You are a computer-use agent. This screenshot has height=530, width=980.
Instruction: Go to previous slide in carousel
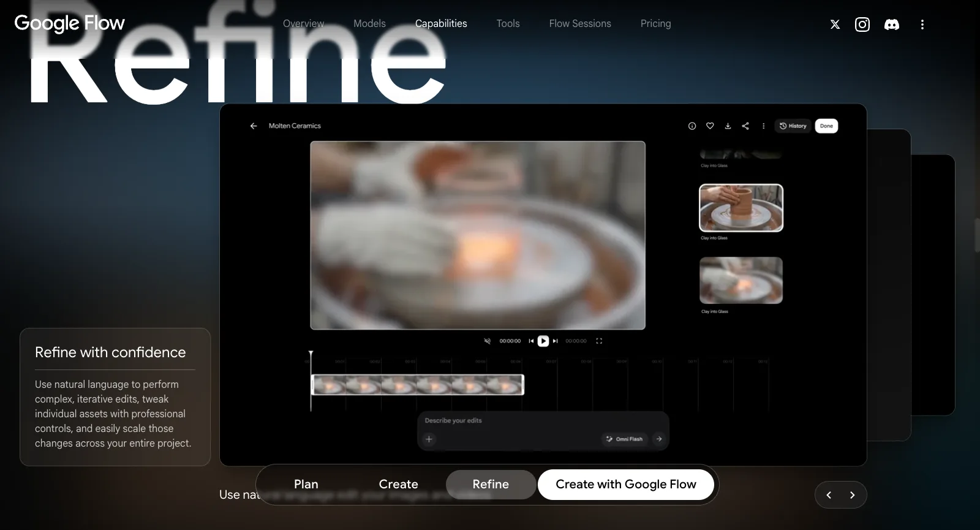coord(829,495)
